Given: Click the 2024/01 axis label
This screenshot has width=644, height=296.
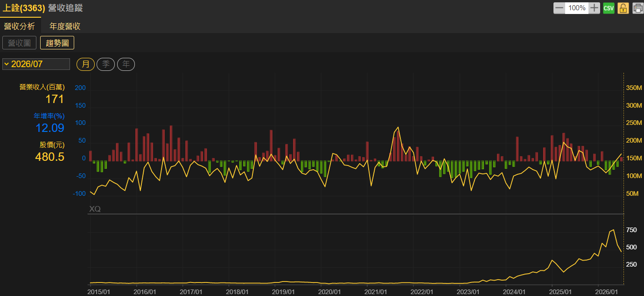Looking at the screenshot, I should click(x=514, y=291).
